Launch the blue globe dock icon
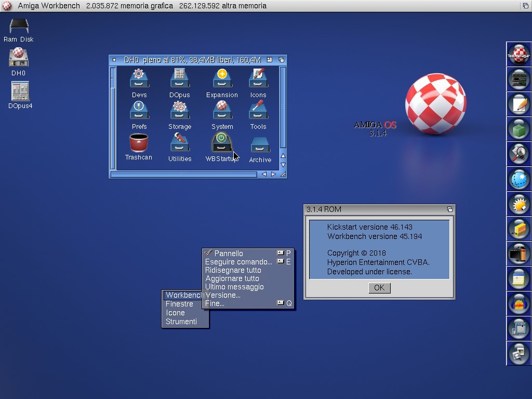The image size is (532, 399). 519,179
